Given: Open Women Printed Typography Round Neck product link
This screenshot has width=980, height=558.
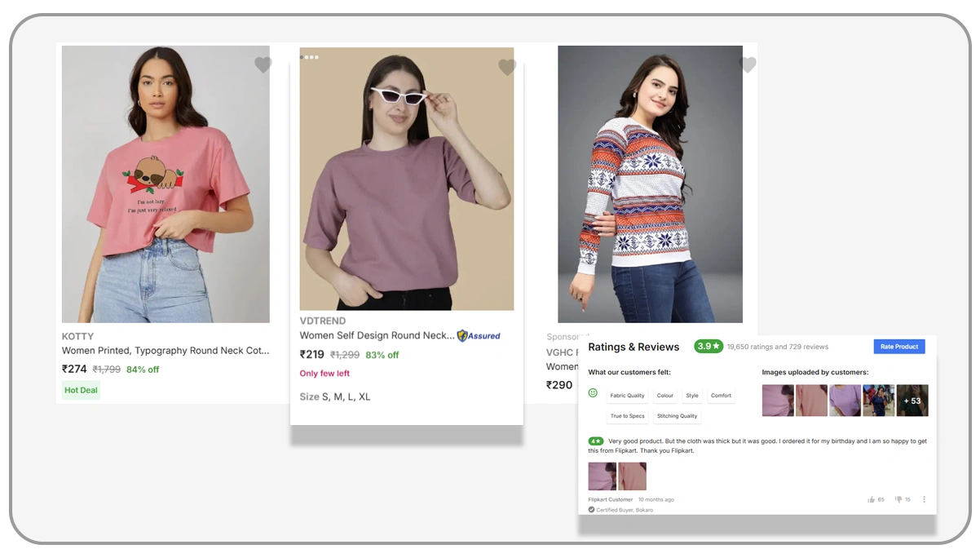Looking at the screenshot, I should coord(166,351).
